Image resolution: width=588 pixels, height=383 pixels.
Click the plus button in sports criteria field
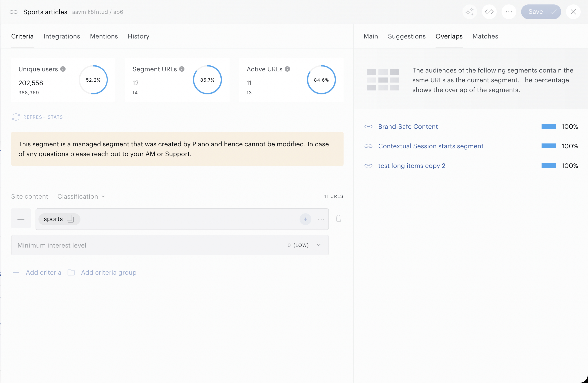click(305, 219)
